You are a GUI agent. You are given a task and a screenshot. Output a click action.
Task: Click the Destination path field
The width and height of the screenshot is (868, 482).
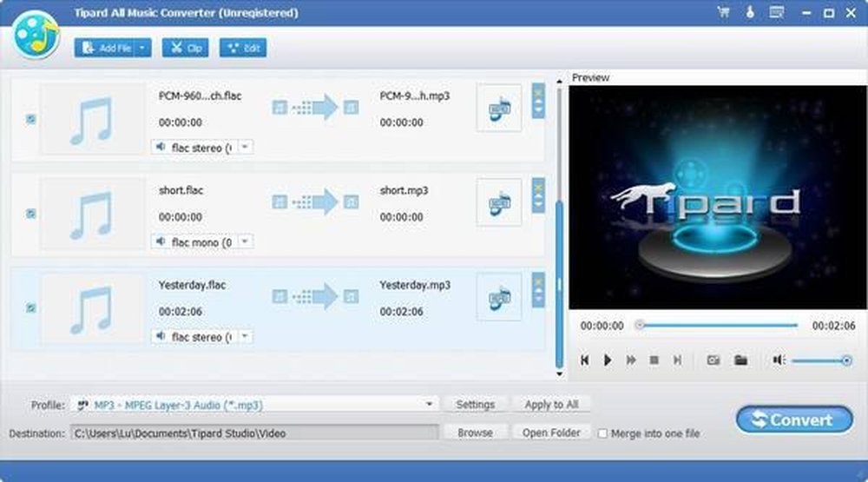[254, 433]
